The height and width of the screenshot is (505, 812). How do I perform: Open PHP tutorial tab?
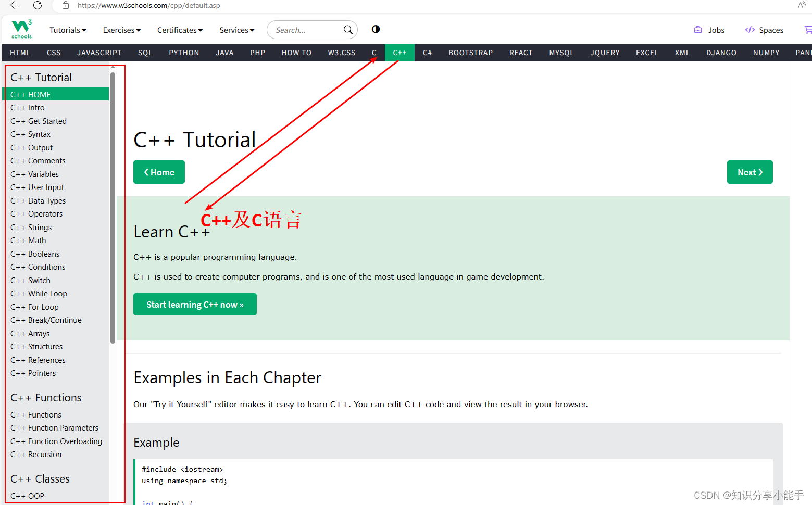point(257,53)
